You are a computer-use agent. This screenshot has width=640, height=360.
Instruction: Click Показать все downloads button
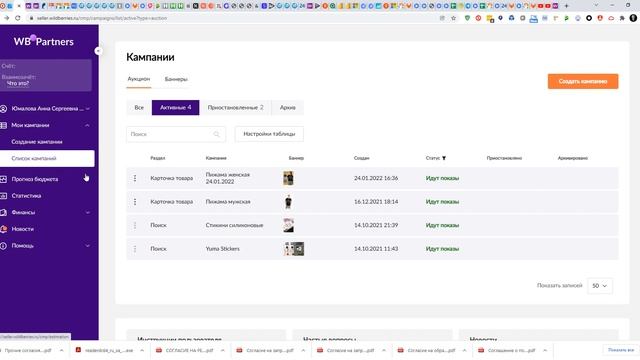tap(621, 350)
